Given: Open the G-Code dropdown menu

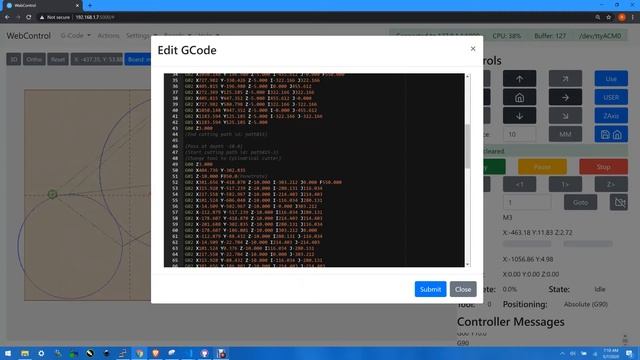Looking at the screenshot, I should click(x=76, y=36).
